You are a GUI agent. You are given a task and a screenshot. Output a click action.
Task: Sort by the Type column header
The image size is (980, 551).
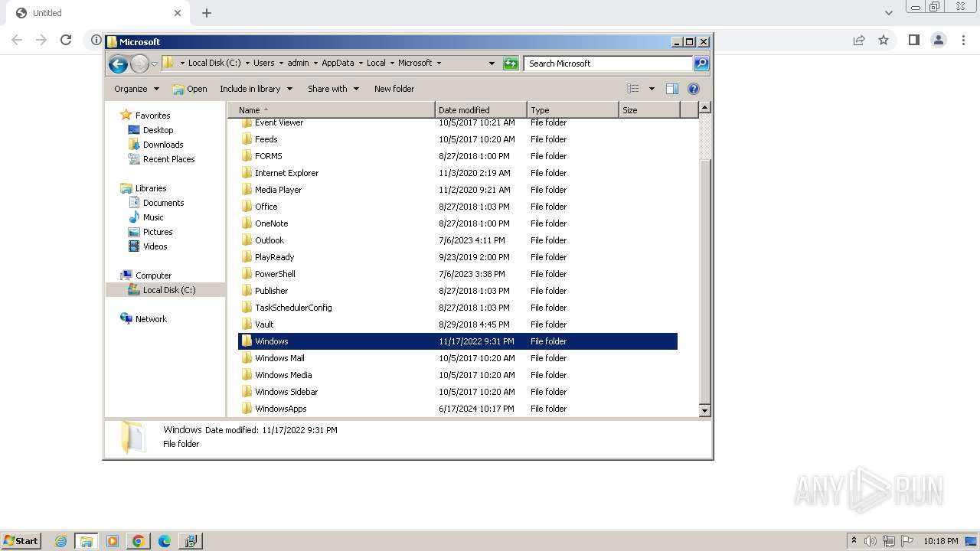click(x=573, y=110)
